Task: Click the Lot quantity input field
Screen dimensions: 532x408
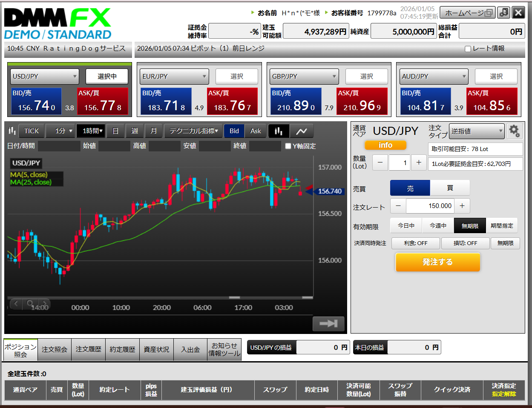Action: click(x=400, y=163)
